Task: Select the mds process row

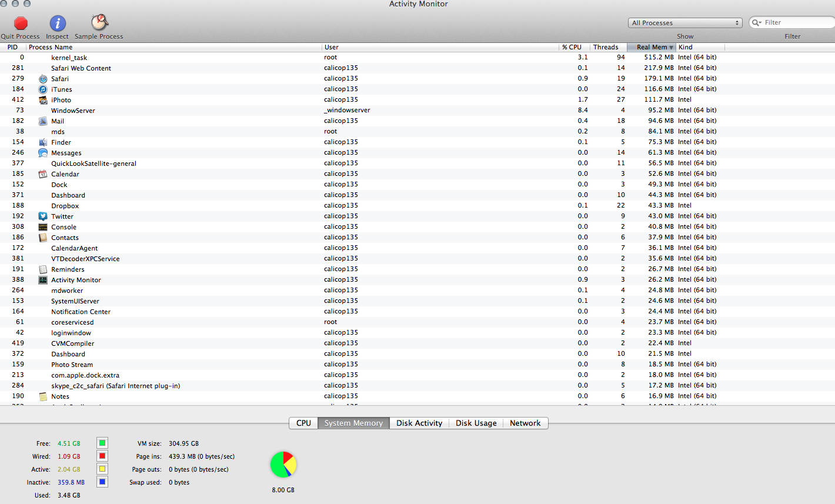Action: (x=417, y=131)
